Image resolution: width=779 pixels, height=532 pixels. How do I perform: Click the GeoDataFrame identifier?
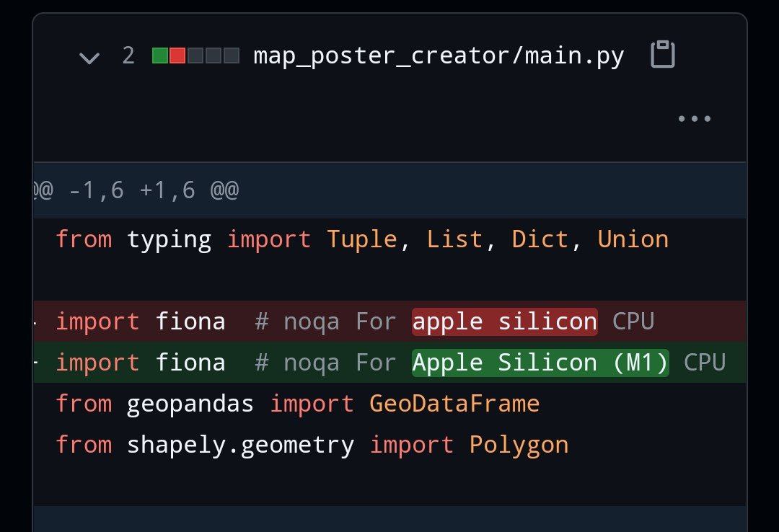point(454,404)
